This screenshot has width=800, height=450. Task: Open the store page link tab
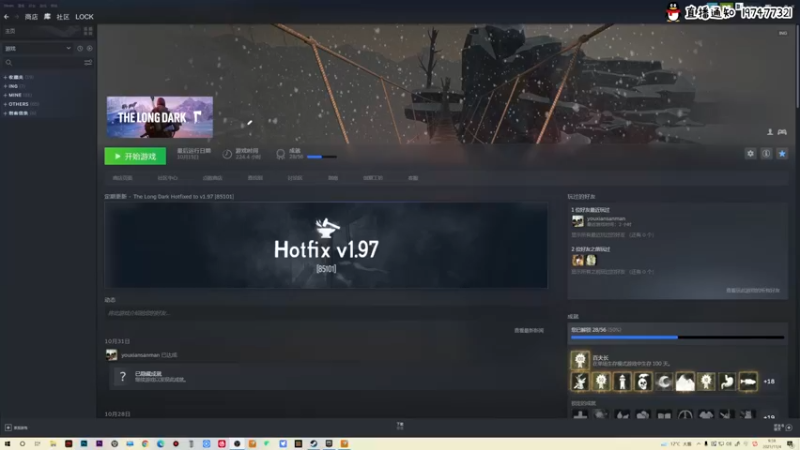tap(122, 178)
